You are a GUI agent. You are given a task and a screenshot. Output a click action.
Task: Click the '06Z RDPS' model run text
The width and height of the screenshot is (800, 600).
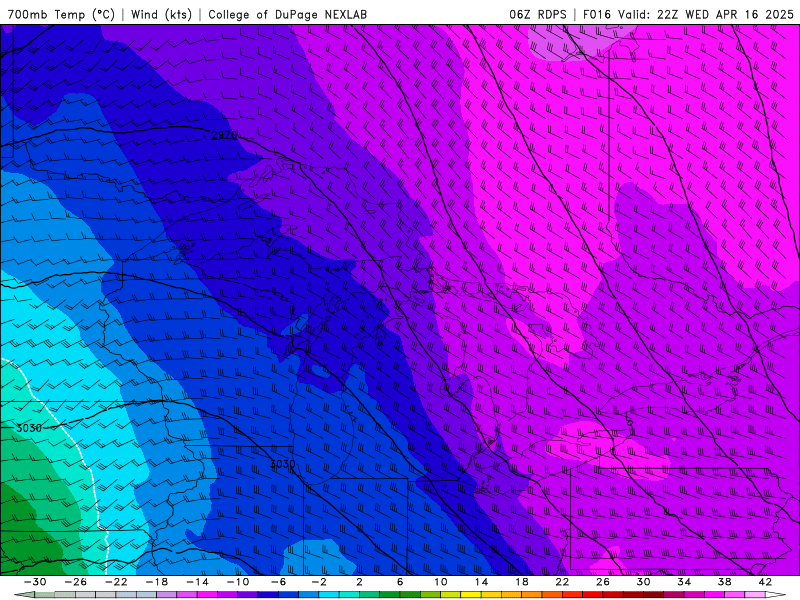[538, 14]
